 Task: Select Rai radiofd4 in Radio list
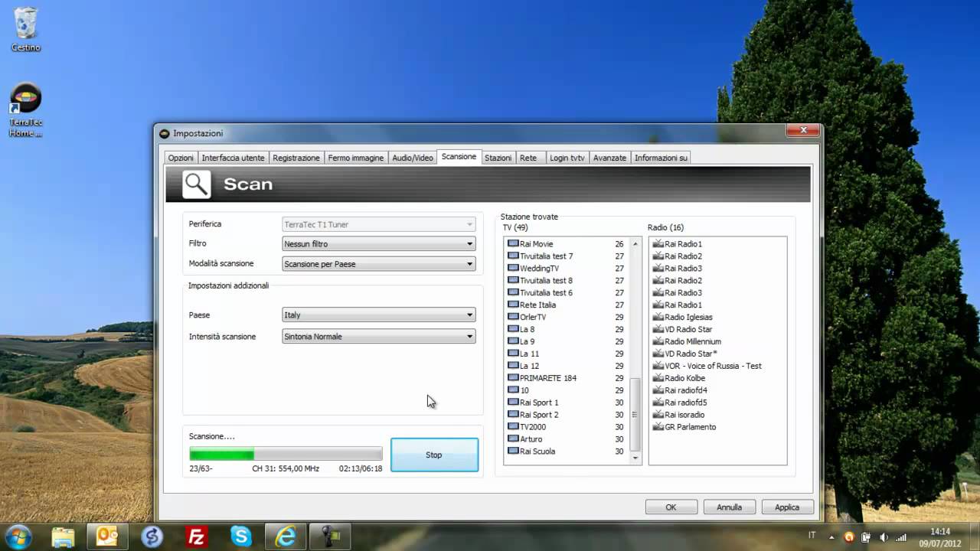click(x=680, y=390)
